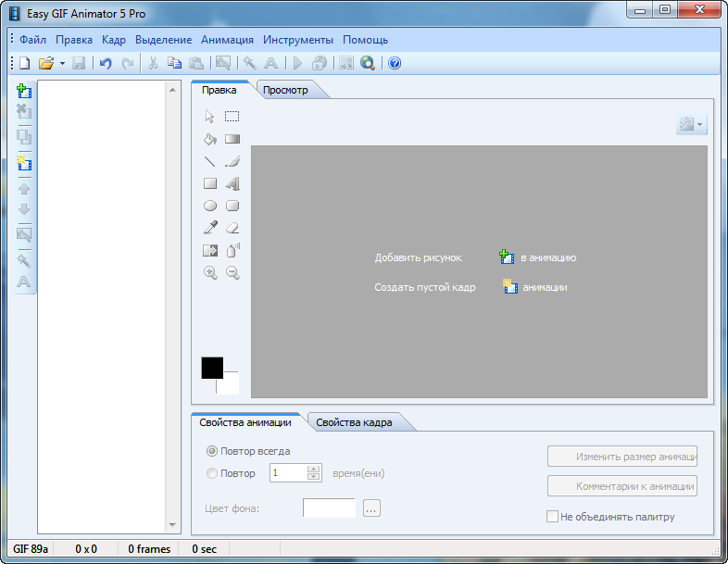Select the arrow pointer tool
Image resolution: width=728 pixels, height=564 pixels.
(210, 117)
